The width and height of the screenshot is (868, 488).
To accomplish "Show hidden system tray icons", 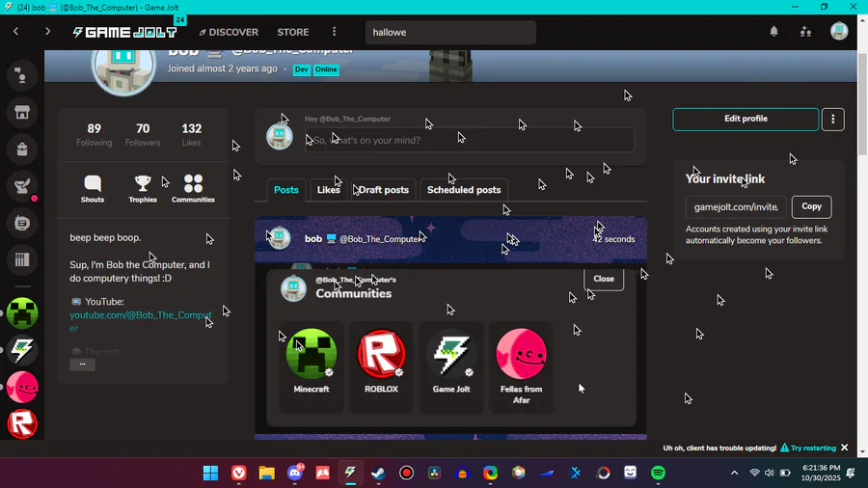I will [x=734, y=474].
